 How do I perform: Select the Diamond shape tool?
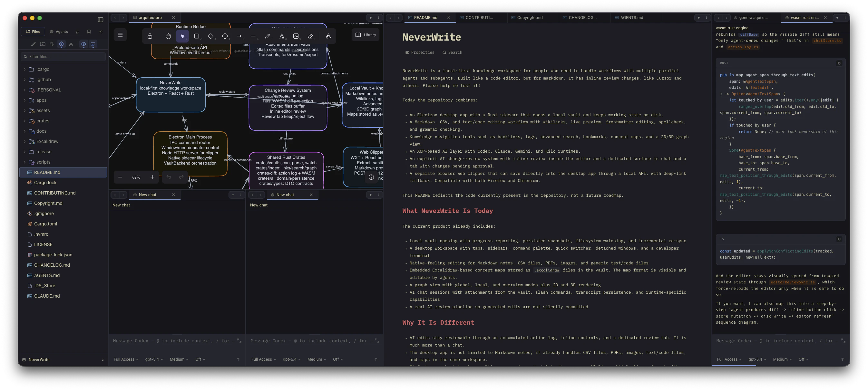[x=211, y=36]
